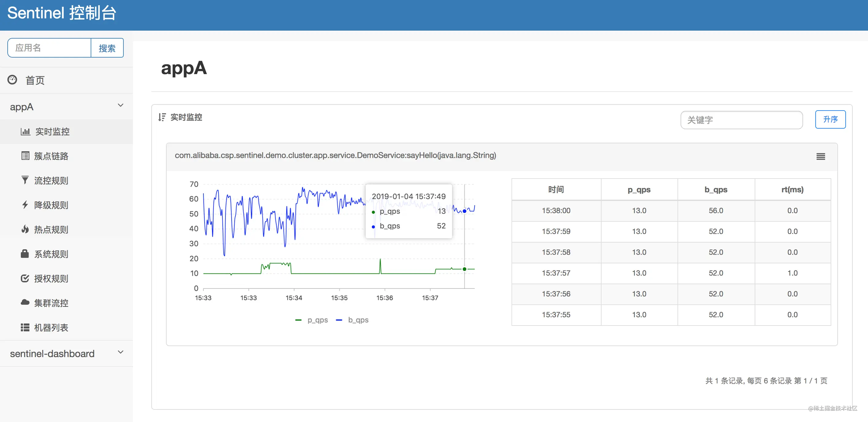Select the 15:37:55 time cell

pyautogui.click(x=556, y=315)
